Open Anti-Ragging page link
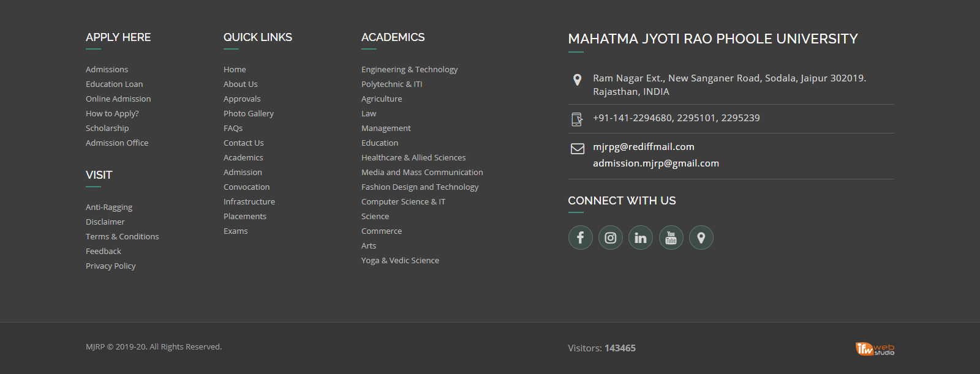 [109, 208]
